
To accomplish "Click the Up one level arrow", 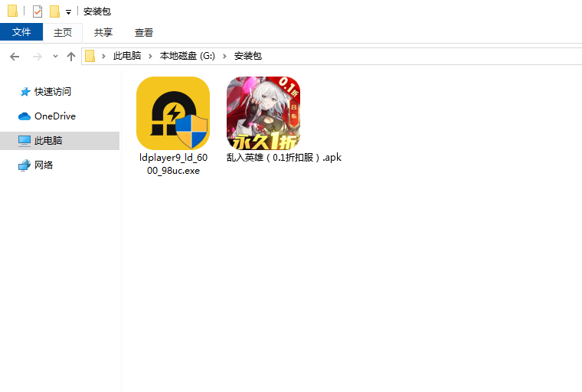I will (71, 57).
